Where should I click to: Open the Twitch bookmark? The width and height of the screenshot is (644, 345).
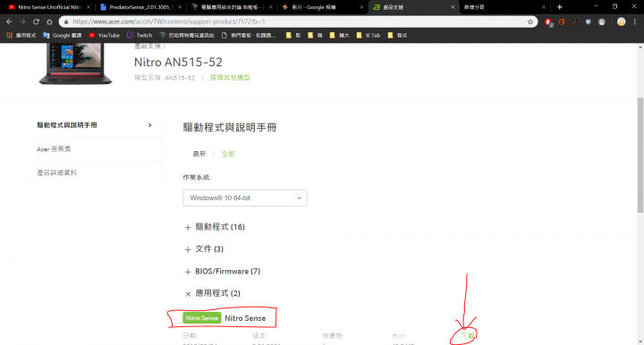coord(140,35)
